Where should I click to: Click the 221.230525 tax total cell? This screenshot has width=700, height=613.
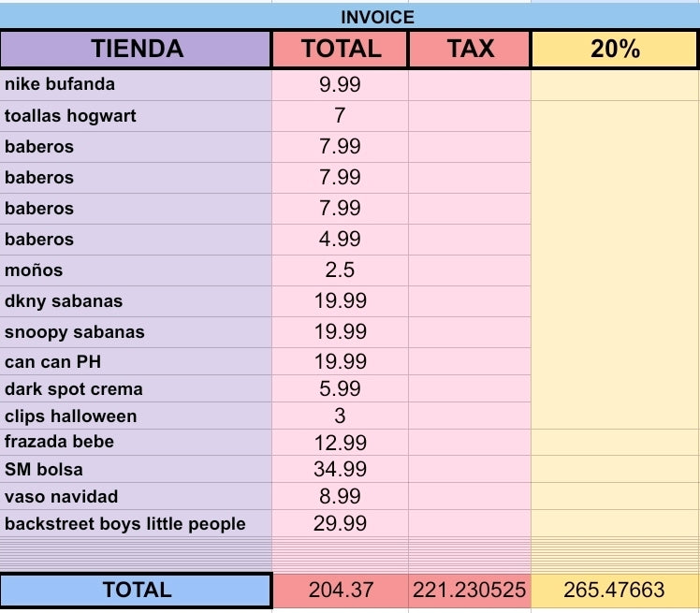470,590
